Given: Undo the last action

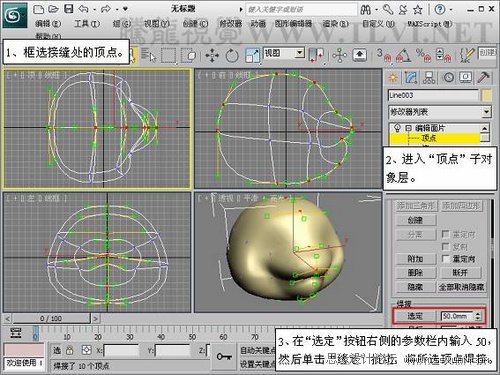Looking at the screenshot, I should 84,9.
